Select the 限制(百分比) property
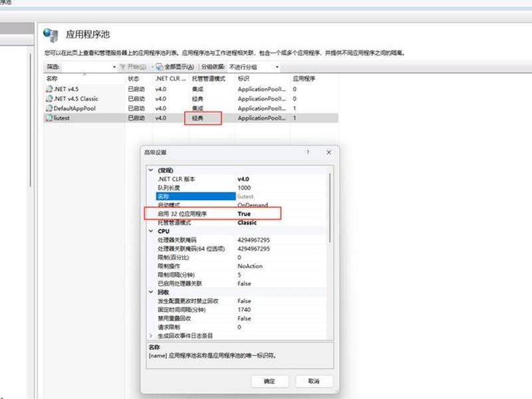The image size is (532, 399). 173,257
